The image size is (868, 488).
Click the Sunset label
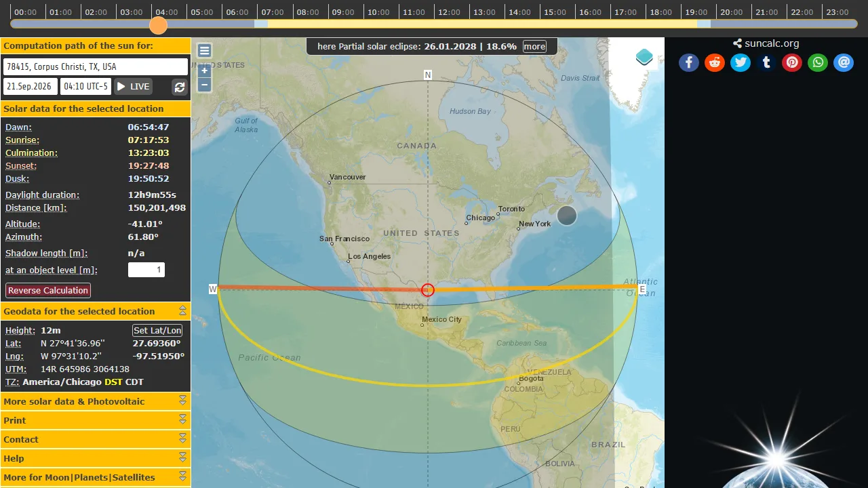pyautogui.click(x=21, y=165)
